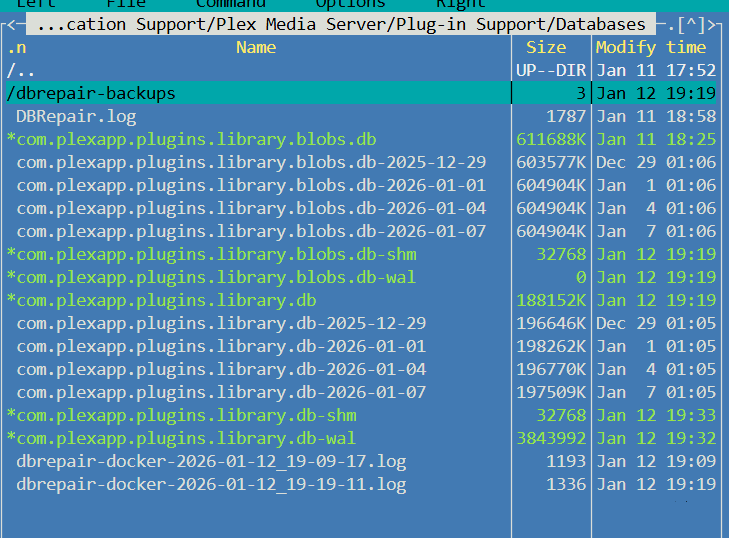
Task: Open the Command menu
Action: pos(231,4)
